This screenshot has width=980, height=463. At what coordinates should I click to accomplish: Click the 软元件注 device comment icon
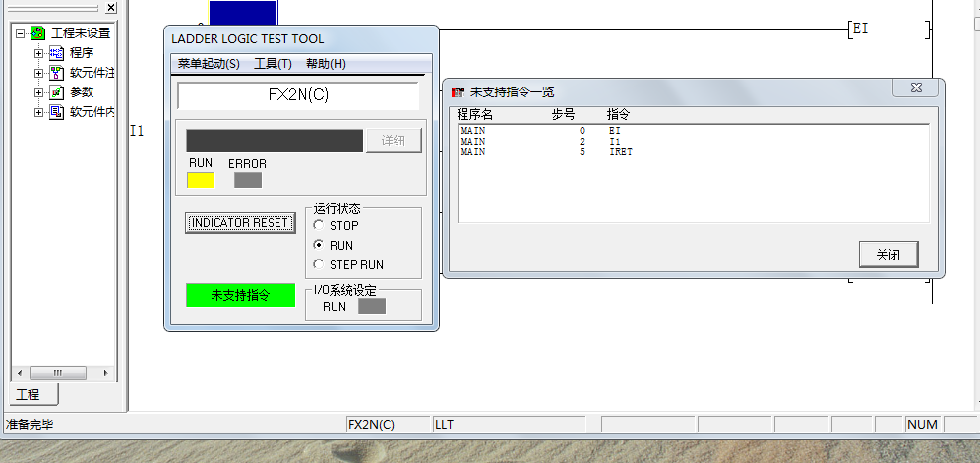tap(56, 73)
